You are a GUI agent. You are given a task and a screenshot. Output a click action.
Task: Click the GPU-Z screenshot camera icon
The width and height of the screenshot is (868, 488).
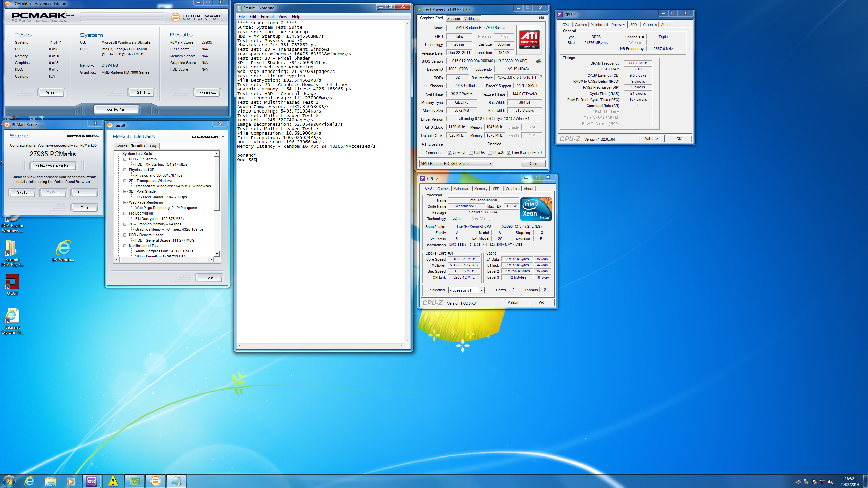click(541, 18)
